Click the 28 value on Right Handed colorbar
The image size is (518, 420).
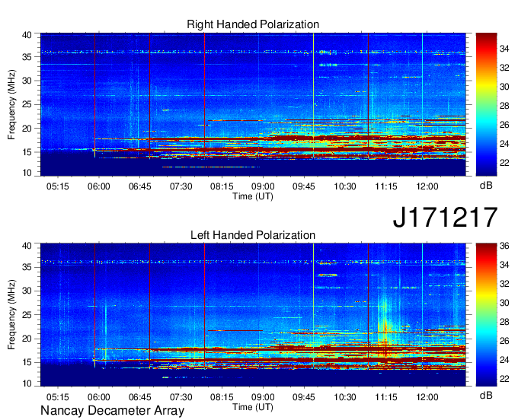pos(504,106)
